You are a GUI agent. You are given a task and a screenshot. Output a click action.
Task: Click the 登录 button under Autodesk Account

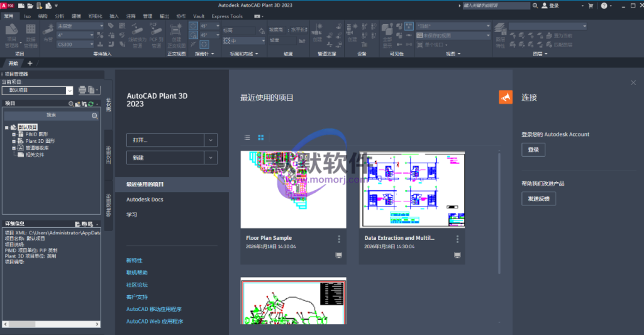pos(533,150)
